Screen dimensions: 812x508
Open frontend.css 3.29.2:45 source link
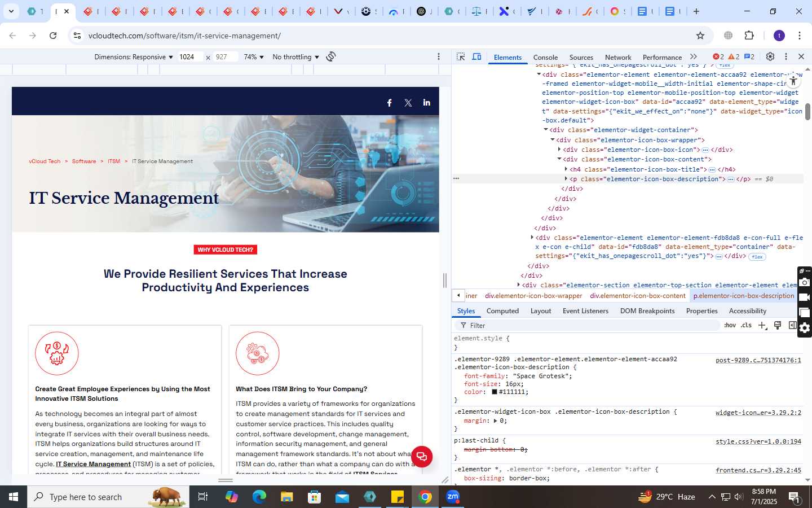click(x=758, y=470)
